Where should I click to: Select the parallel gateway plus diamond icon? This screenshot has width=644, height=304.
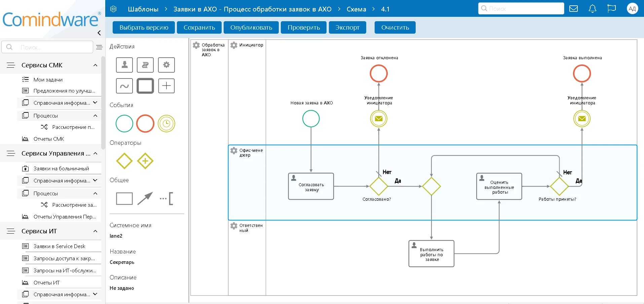(x=145, y=161)
